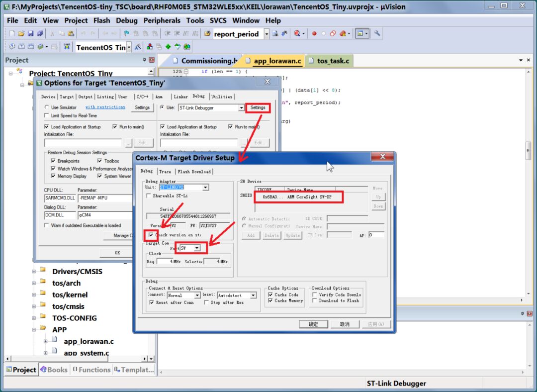Confirm with the 确定 button
537x392 pixels.
click(313, 324)
